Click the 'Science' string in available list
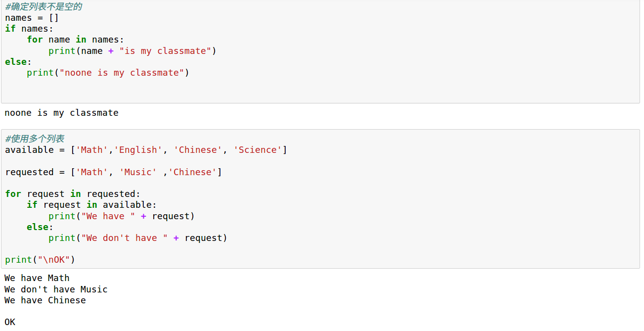Viewport: 644px width, 331px height. [258, 150]
